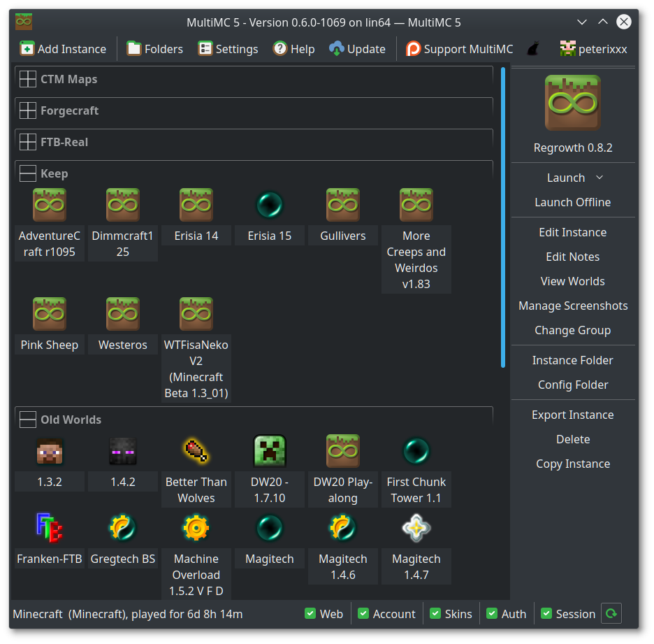This screenshot has height=644, width=654.
Task: Open MultiMC Settings via gear icon
Action: click(205, 48)
